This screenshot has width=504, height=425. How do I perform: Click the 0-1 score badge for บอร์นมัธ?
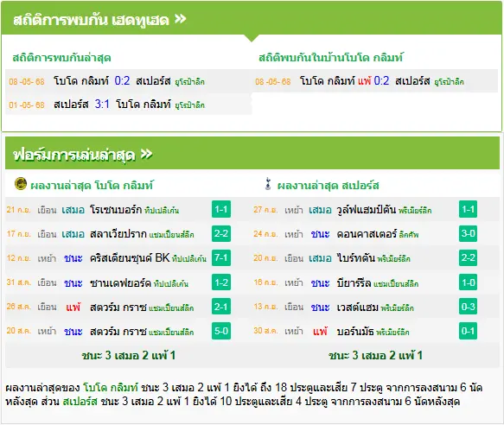pos(468,331)
